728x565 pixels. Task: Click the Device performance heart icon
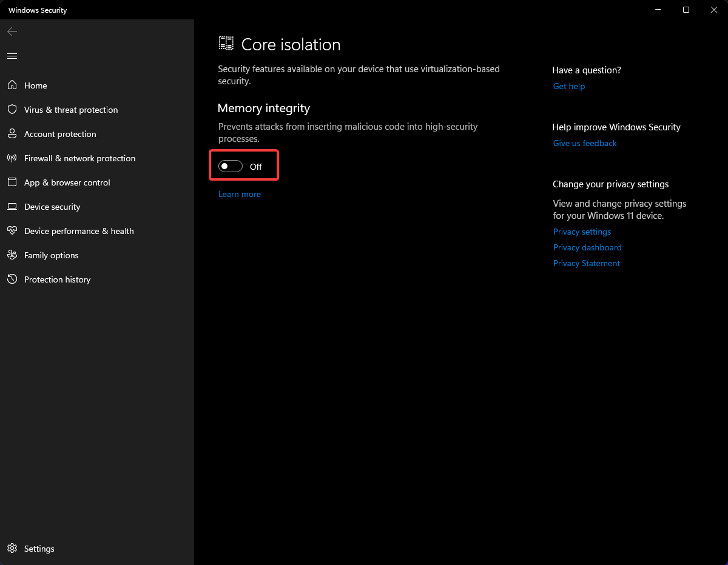[12, 231]
